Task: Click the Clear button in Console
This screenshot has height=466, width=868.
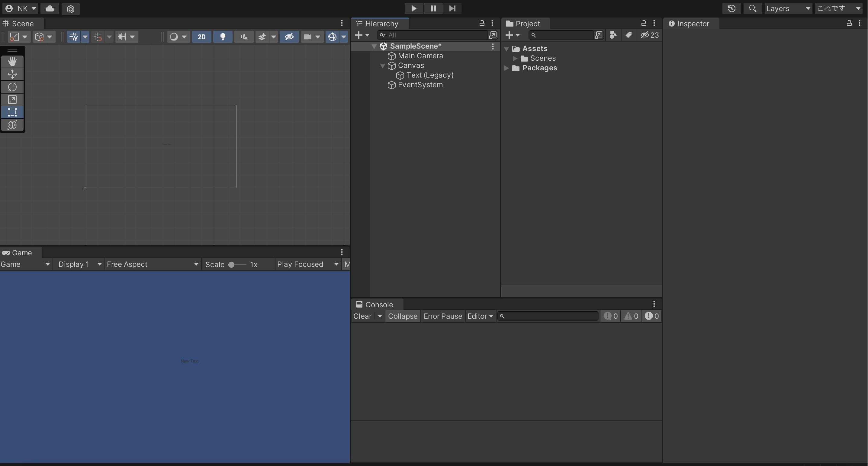Action: coord(363,316)
